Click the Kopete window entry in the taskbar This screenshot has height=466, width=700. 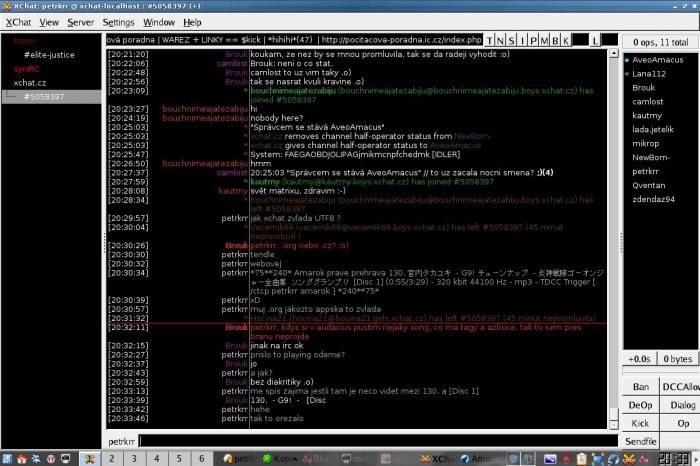(x=279, y=459)
